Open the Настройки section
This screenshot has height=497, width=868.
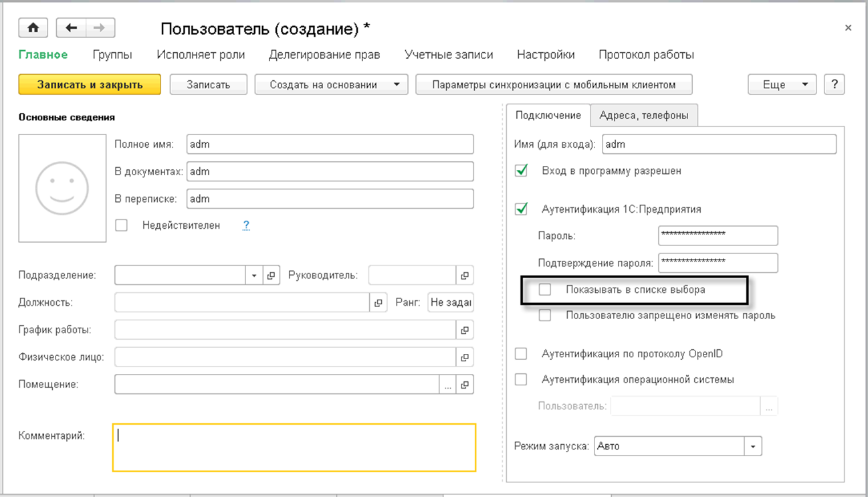point(546,55)
